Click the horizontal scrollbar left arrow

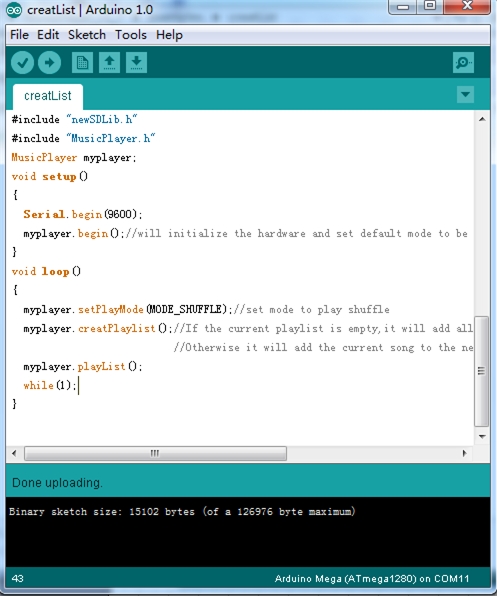tap(14, 453)
